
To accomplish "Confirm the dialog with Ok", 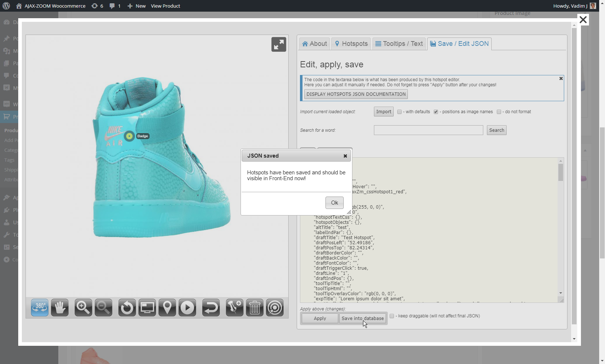I will (335, 203).
